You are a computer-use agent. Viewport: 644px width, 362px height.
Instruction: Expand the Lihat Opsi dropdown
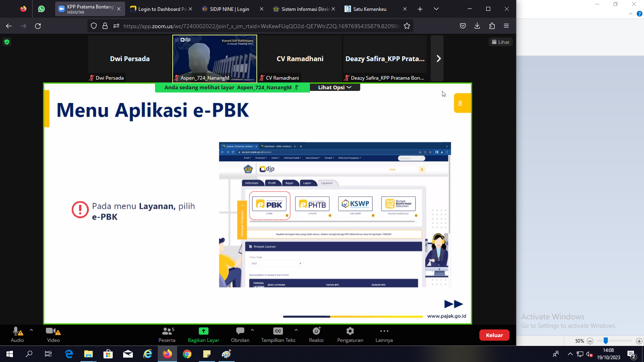[x=334, y=87]
